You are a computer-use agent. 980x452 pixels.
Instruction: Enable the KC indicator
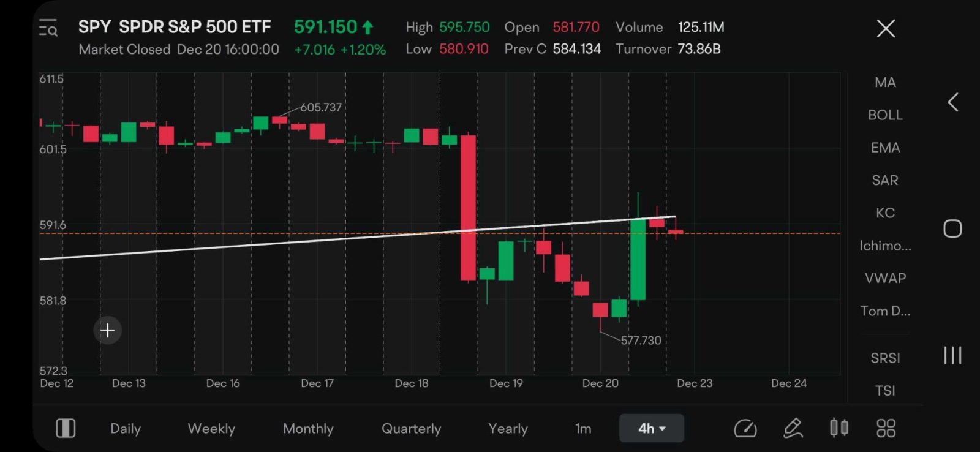pyautogui.click(x=885, y=213)
